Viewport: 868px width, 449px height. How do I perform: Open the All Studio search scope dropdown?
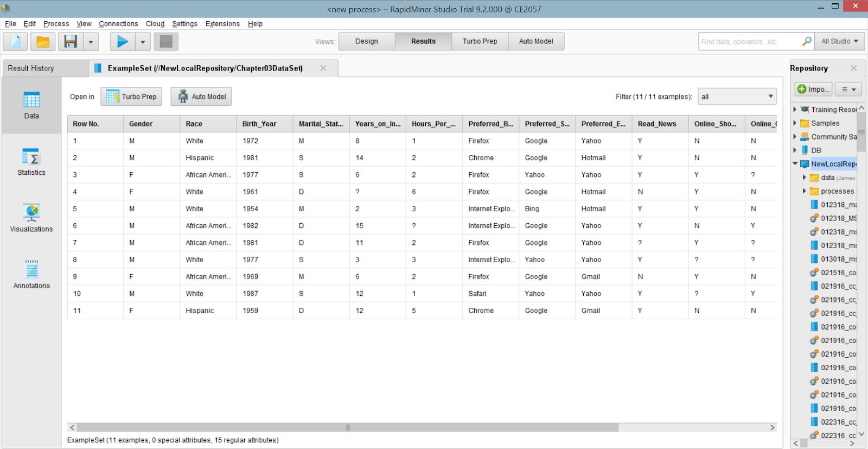840,41
